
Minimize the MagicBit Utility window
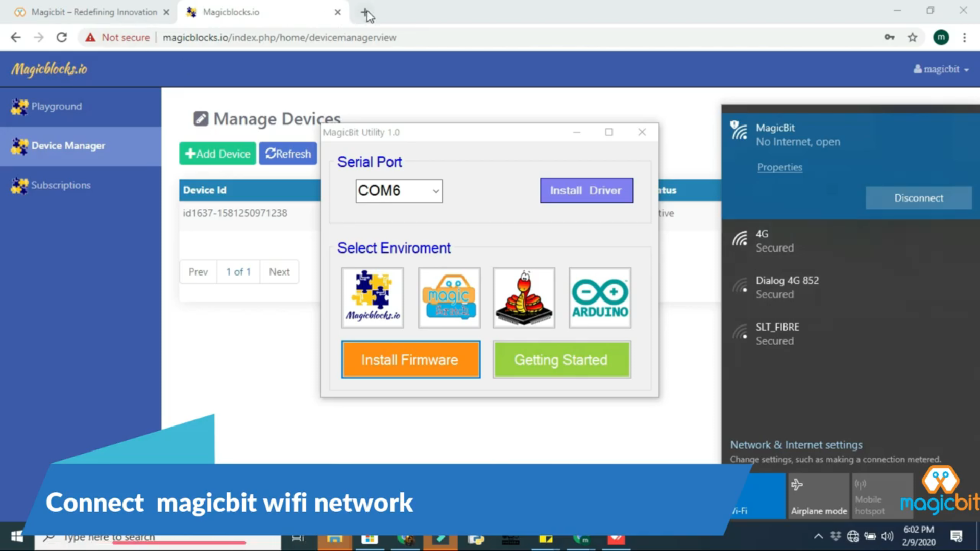coord(577,132)
